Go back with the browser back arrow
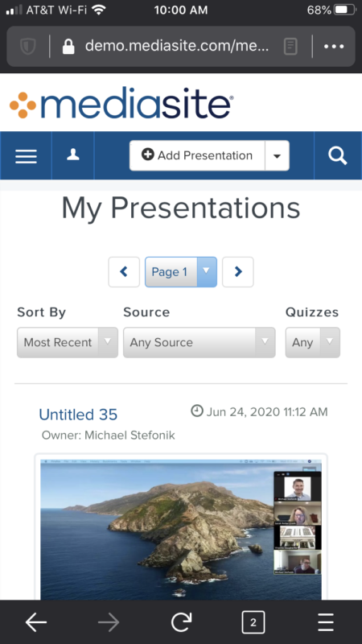Image resolution: width=362 pixels, height=644 pixels. 36,622
